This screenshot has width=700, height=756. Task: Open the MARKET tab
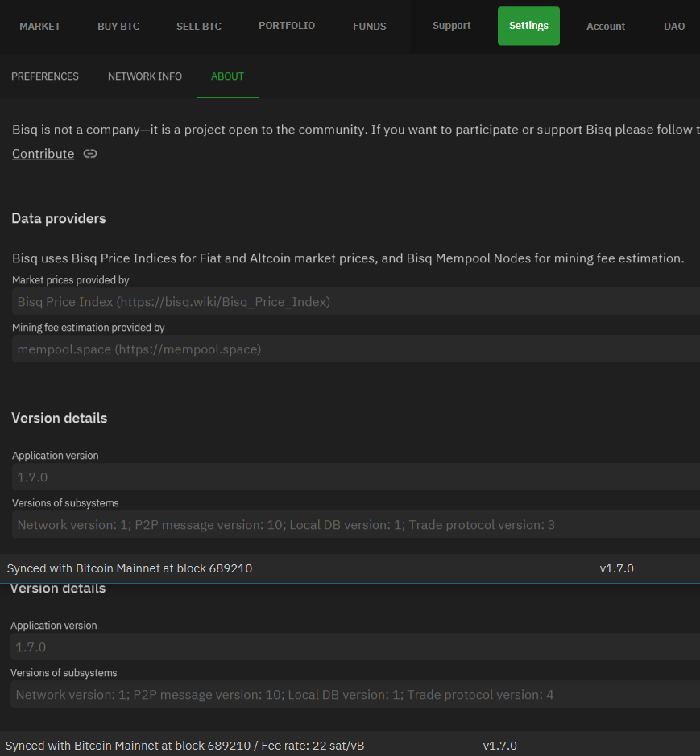(39, 26)
